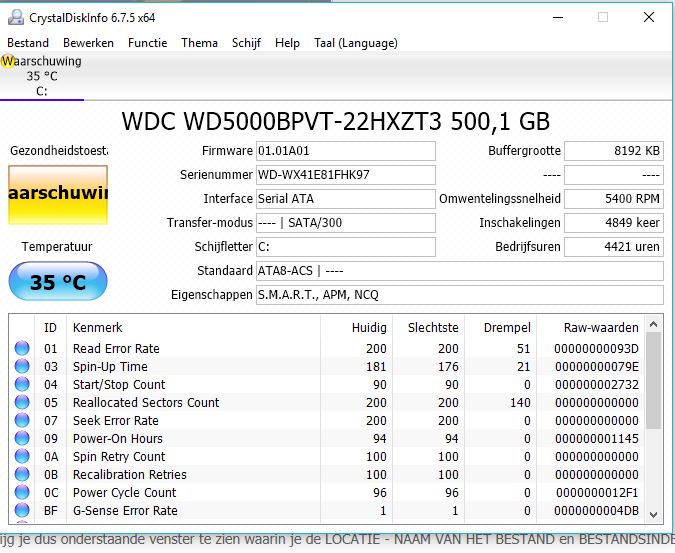Click the status orb for Reallocated Sectors Count
The image size is (675, 553).
[22, 402]
